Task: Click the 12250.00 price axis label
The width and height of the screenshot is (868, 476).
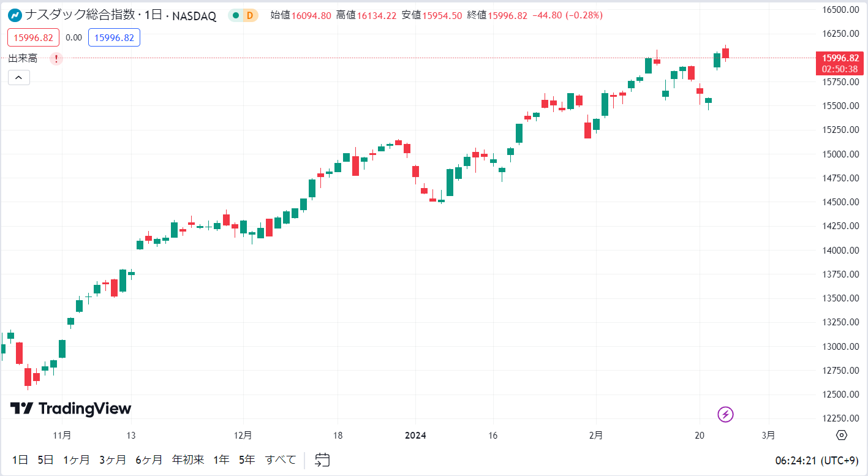Action: 841,418
